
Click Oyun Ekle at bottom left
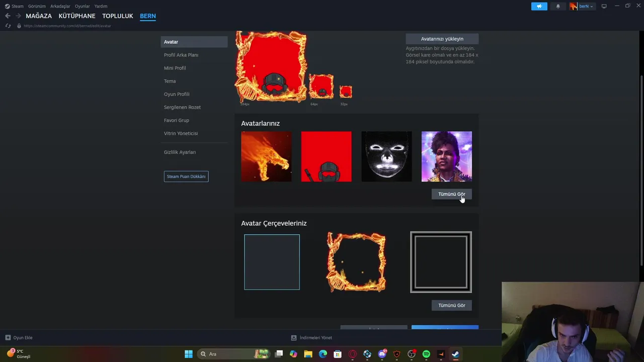click(23, 338)
